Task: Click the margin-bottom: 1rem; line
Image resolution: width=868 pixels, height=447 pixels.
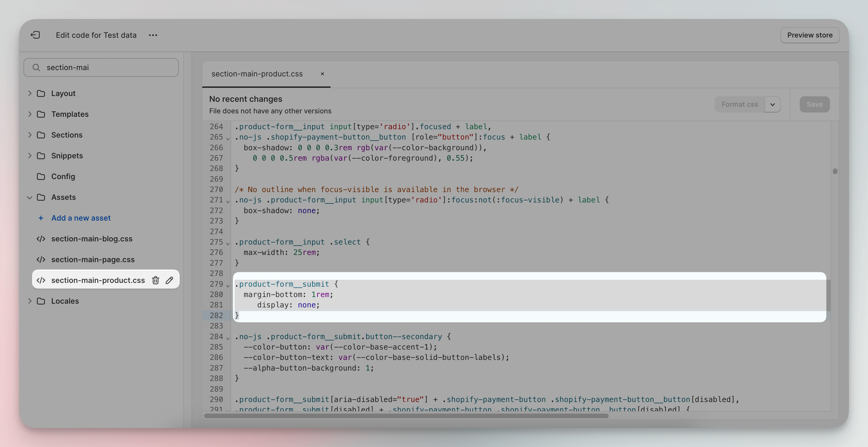Action: coord(288,295)
